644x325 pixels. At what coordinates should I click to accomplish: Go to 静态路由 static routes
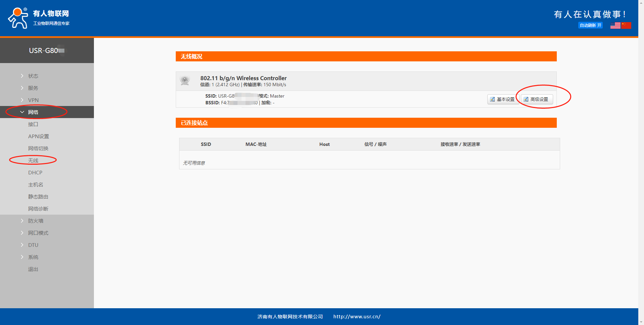pyautogui.click(x=38, y=197)
